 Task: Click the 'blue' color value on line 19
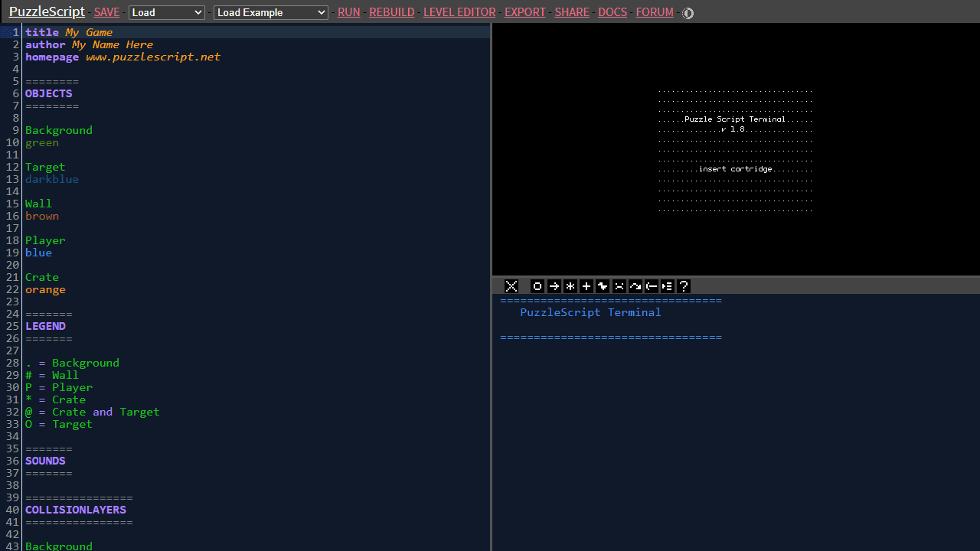pos(38,253)
